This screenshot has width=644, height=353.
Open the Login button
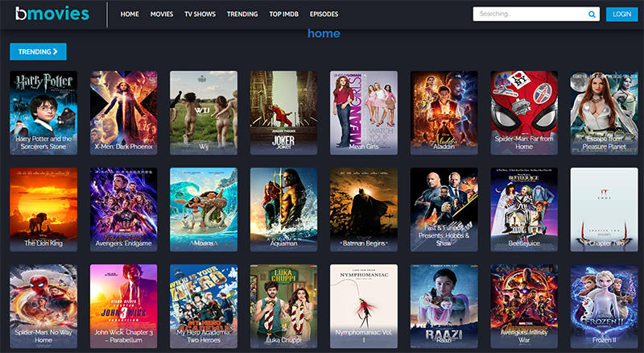pyautogui.click(x=621, y=14)
